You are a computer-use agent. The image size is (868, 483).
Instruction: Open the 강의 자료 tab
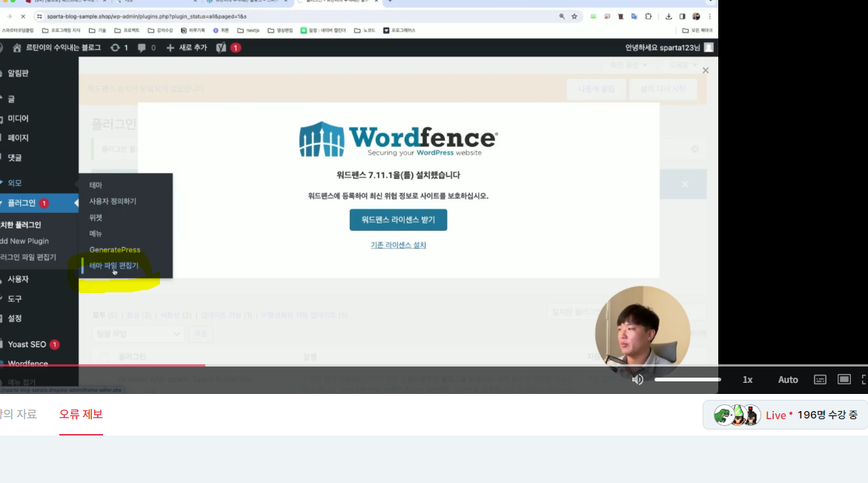tap(18, 414)
